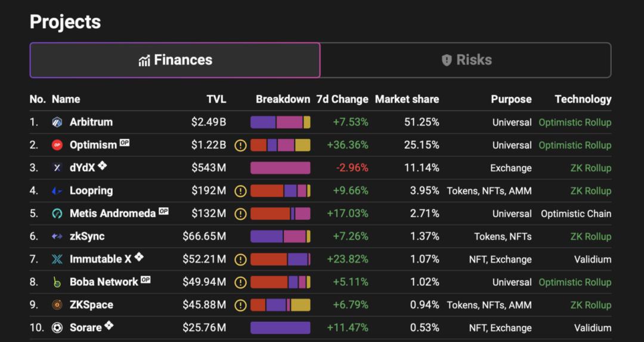The height and width of the screenshot is (342, 644).
Task: Open the Boba Network project link
Action: pyautogui.click(x=104, y=282)
